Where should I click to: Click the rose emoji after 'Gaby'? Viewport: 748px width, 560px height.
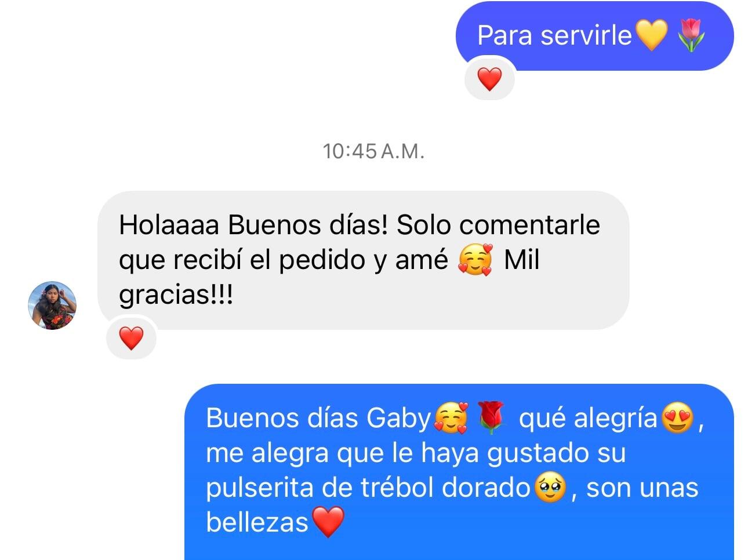(491, 418)
